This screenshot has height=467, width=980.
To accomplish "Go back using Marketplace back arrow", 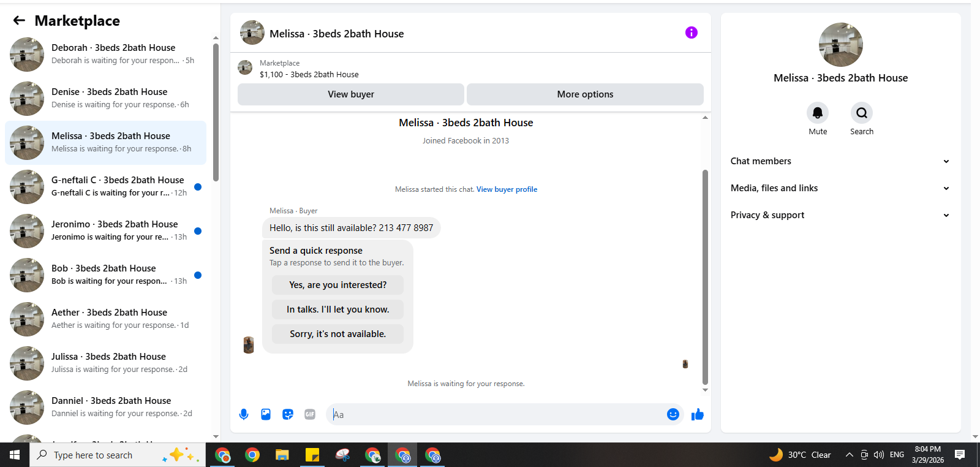I will pos(19,20).
